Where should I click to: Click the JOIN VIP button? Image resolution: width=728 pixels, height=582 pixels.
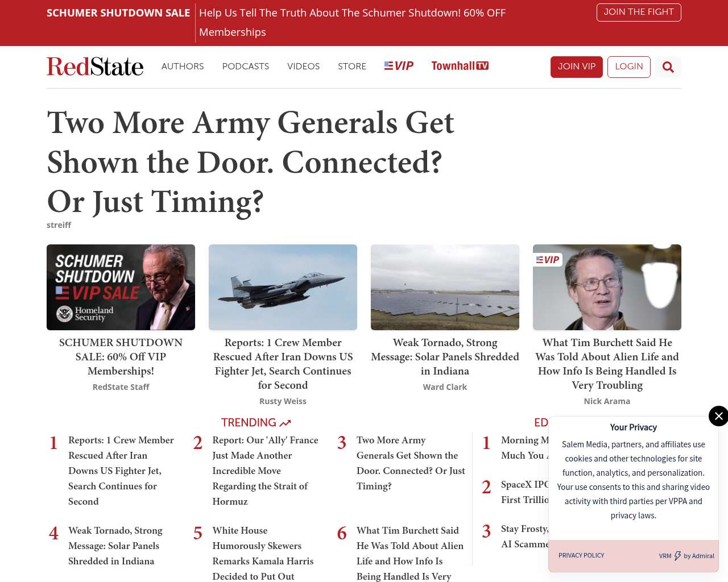pos(577,67)
